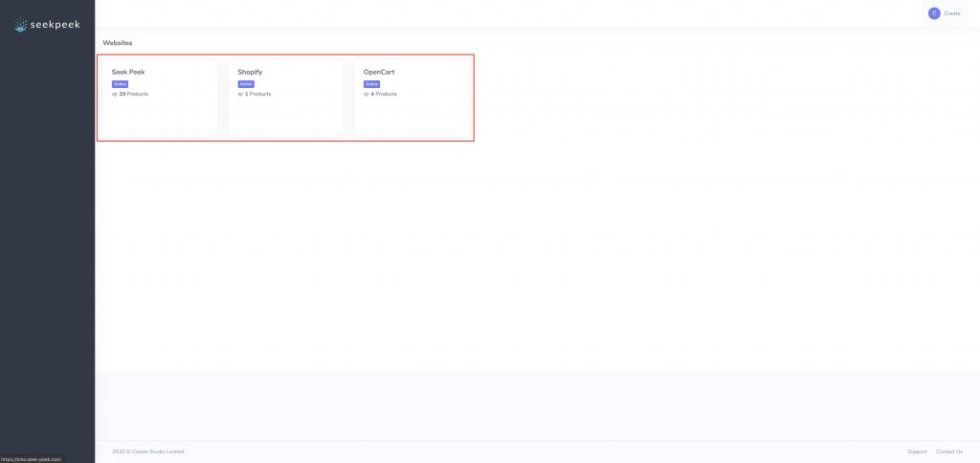Click the diamond icon beside 4 Products
980x463 pixels.
point(367,95)
